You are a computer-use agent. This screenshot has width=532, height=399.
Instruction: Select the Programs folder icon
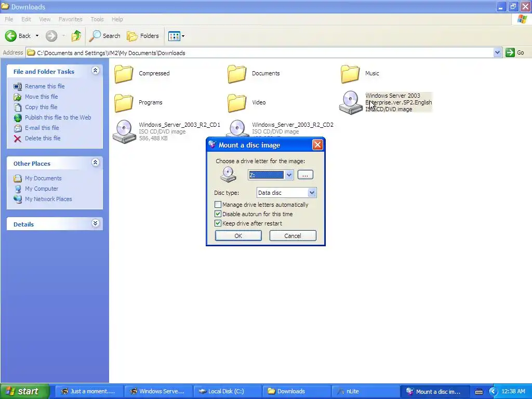(124, 103)
